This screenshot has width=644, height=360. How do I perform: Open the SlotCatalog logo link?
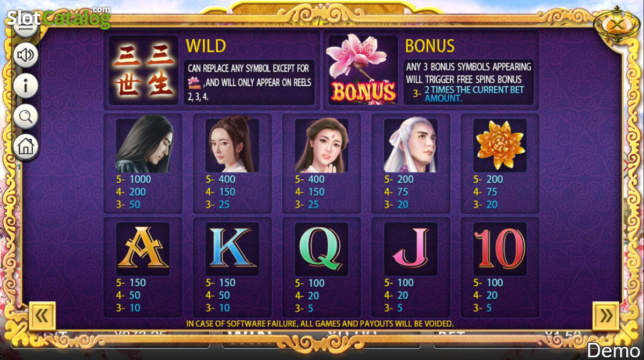pyautogui.click(x=58, y=17)
